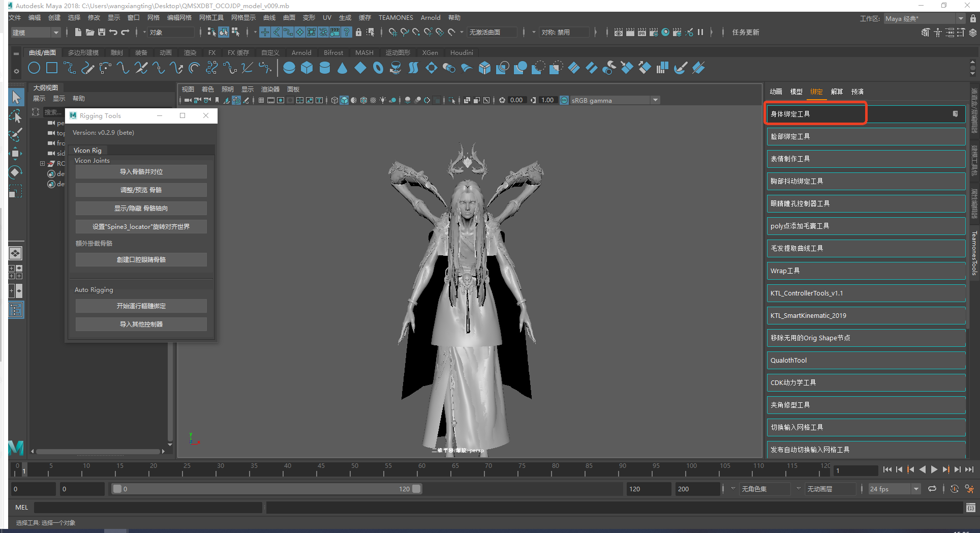The height and width of the screenshot is (533, 980).
Task: Click the NURBS circle shelf icon
Action: click(34, 68)
